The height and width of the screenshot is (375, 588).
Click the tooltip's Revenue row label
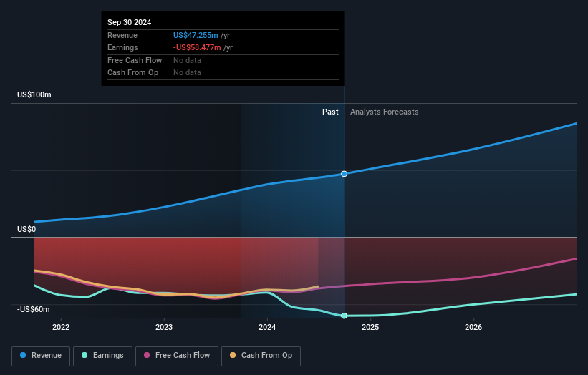coord(122,35)
